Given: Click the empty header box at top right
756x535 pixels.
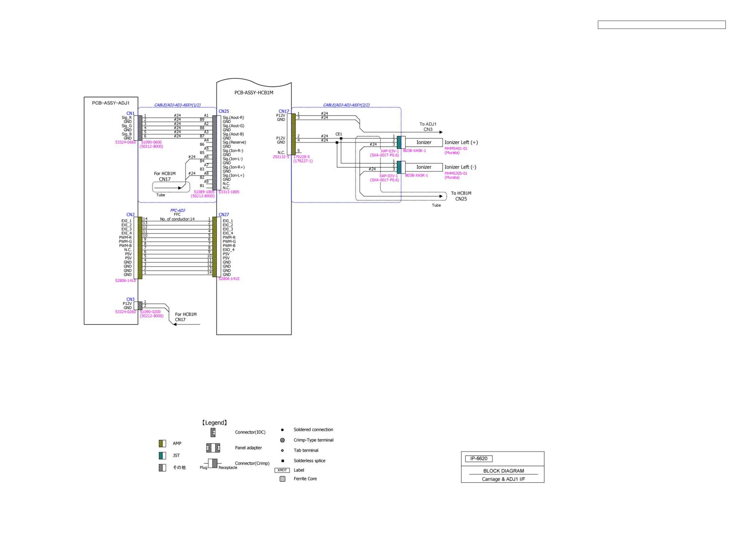Looking at the screenshot, I should click(x=661, y=25).
